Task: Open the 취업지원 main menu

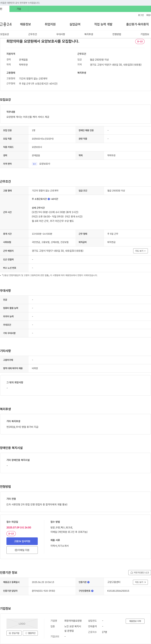Action: coord(50,24)
